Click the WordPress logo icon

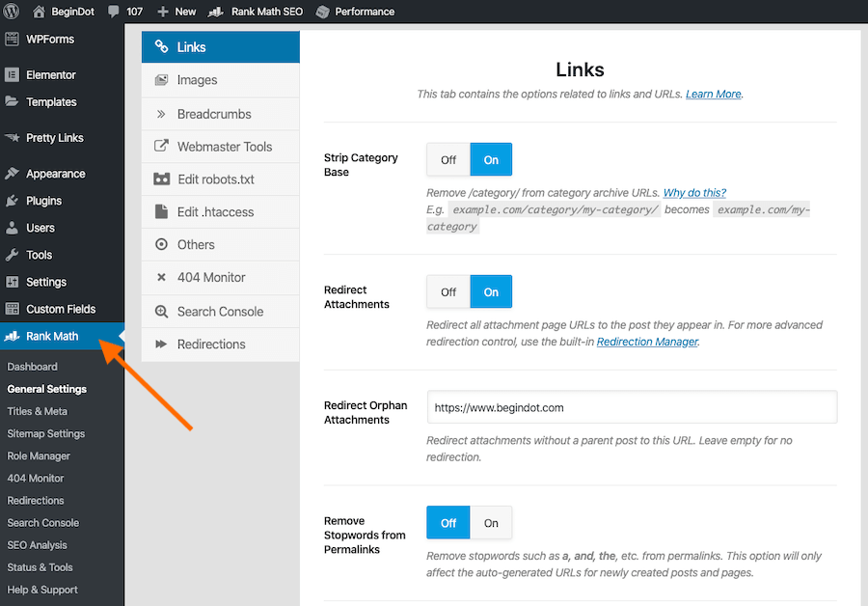coord(11,11)
